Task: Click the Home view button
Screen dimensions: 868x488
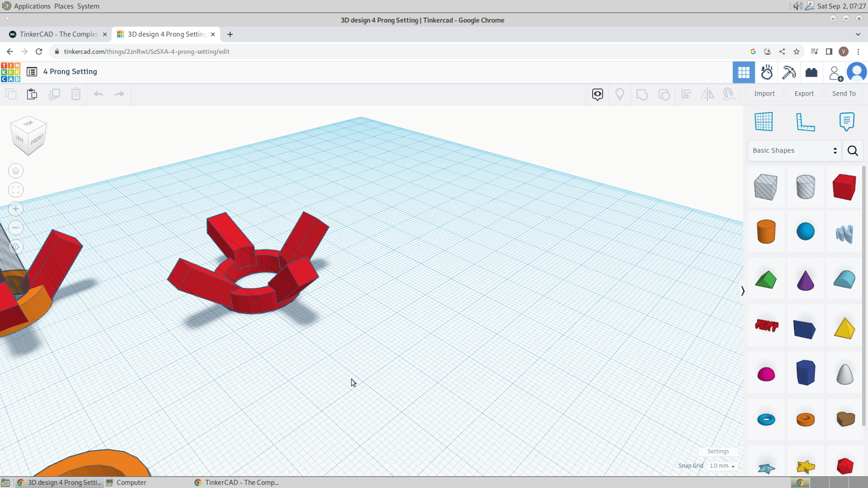Action: [x=16, y=171]
